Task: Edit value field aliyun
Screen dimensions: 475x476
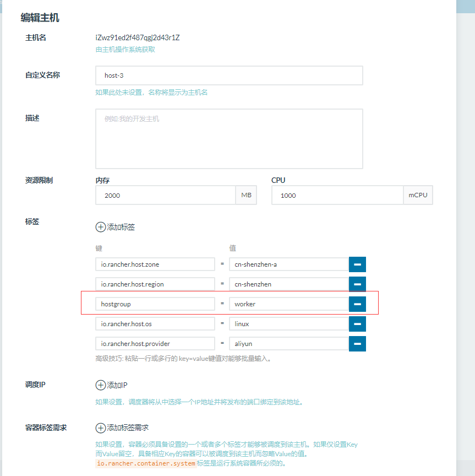Action: [x=289, y=344]
